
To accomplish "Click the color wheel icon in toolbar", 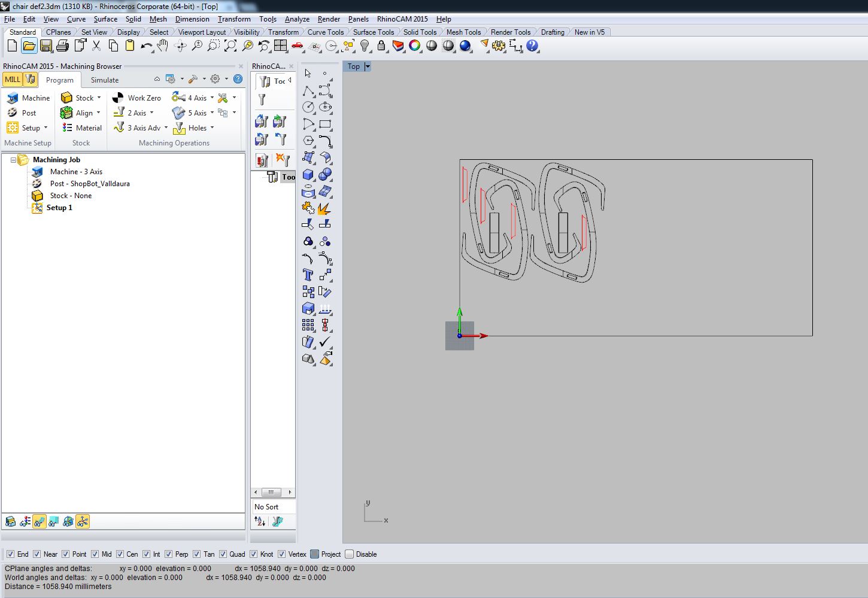I will pyautogui.click(x=415, y=46).
